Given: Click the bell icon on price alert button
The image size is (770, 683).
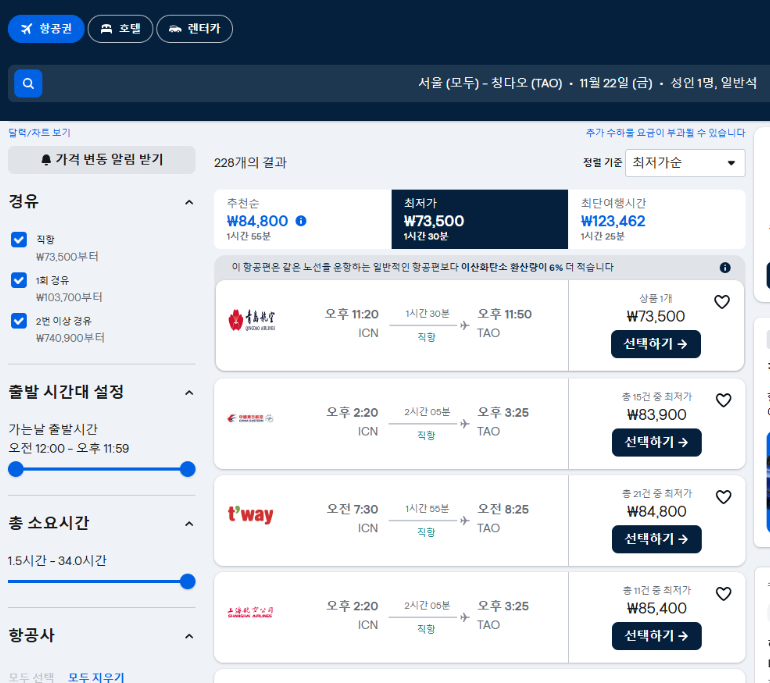Looking at the screenshot, I should pyautogui.click(x=46, y=160).
